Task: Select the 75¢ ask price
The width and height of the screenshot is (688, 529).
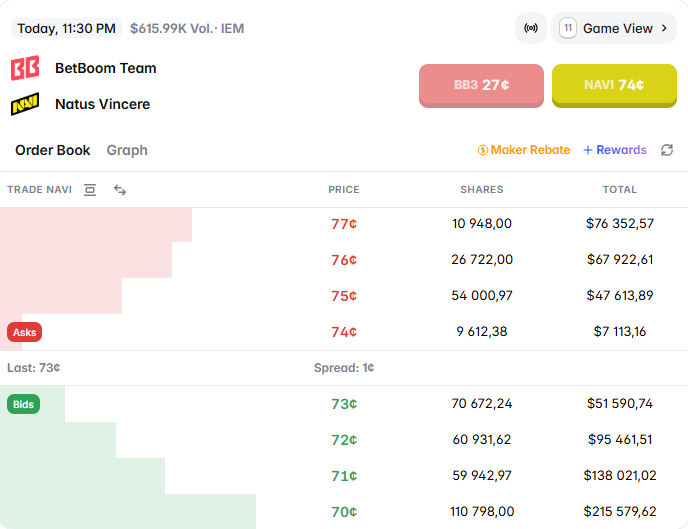Action: point(344,296)
